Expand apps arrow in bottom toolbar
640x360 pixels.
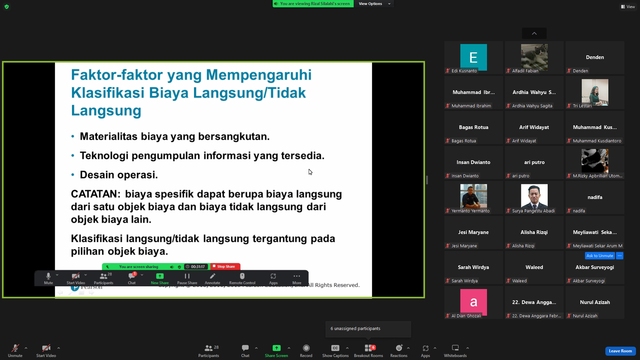pos(435,348)
